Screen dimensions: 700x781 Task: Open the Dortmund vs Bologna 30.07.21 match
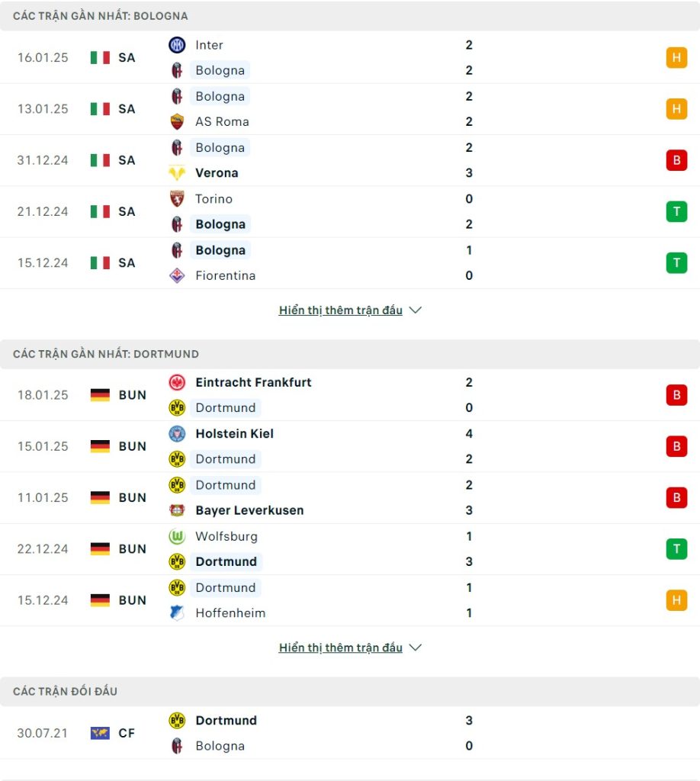point(350,733)
